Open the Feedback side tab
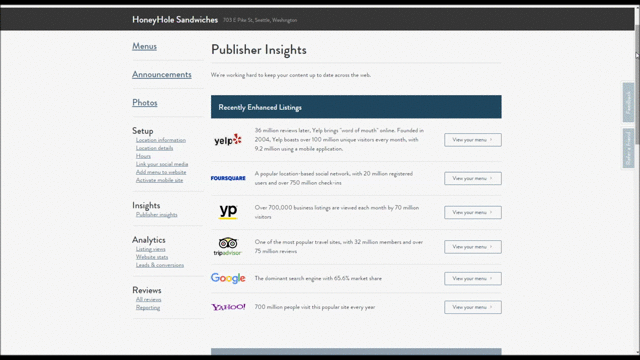The height and width of the screenshot is (360, 640). [x=628, y=102]
